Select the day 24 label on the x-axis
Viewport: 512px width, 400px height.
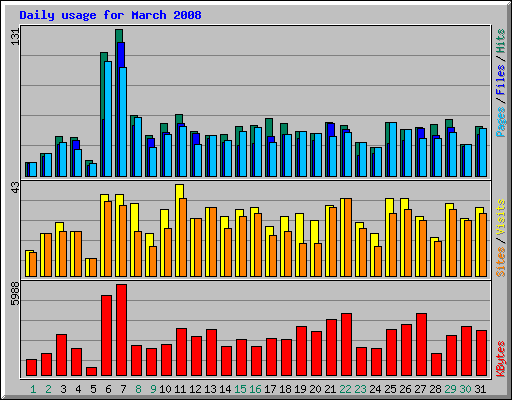tap(375, 389)
